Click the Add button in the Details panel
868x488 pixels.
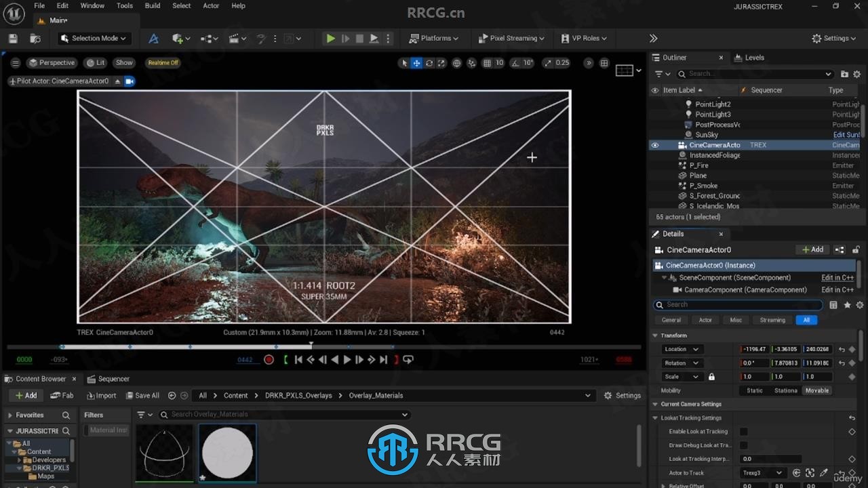coord(813,250)
